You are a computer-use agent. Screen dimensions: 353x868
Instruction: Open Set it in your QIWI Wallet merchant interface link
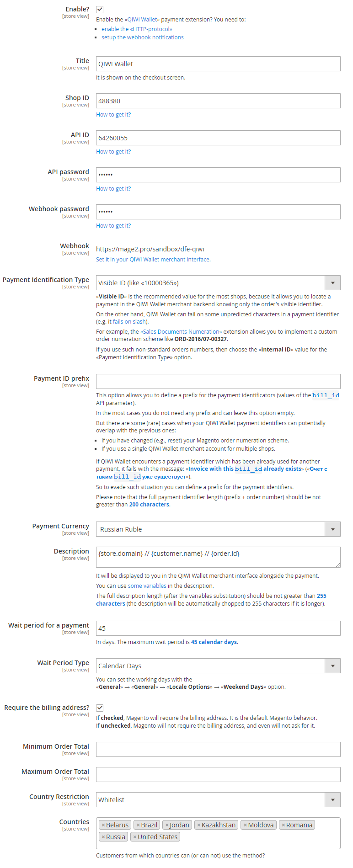153,260
